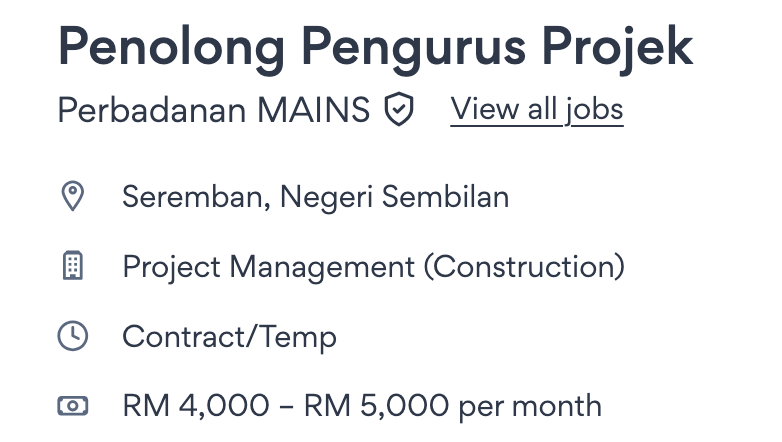
Task: Select the Negeri Sembilan state text
Action: pos(394,196)
